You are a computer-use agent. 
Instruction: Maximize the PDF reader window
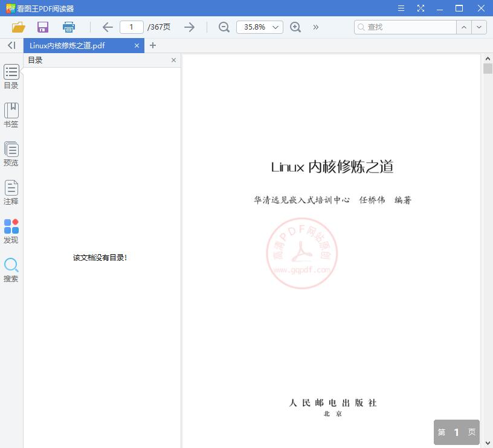pyautogui.click(x=459, y=8)
